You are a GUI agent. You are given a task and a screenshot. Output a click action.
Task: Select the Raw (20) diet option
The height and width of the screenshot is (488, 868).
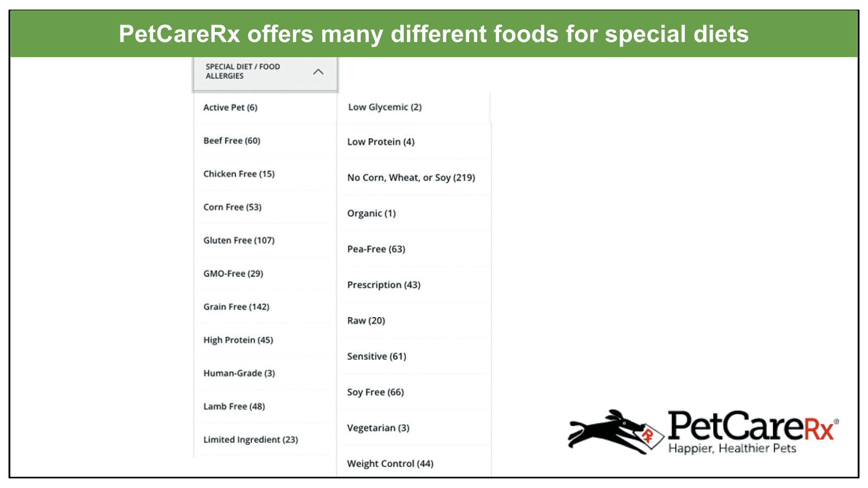pyautogui.click(x=366, y=320)
